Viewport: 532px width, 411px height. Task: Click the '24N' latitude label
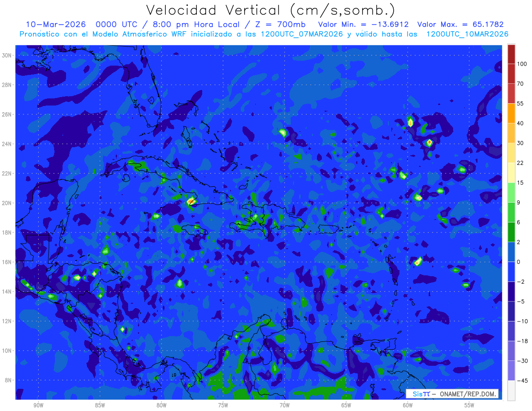(7, 144)
